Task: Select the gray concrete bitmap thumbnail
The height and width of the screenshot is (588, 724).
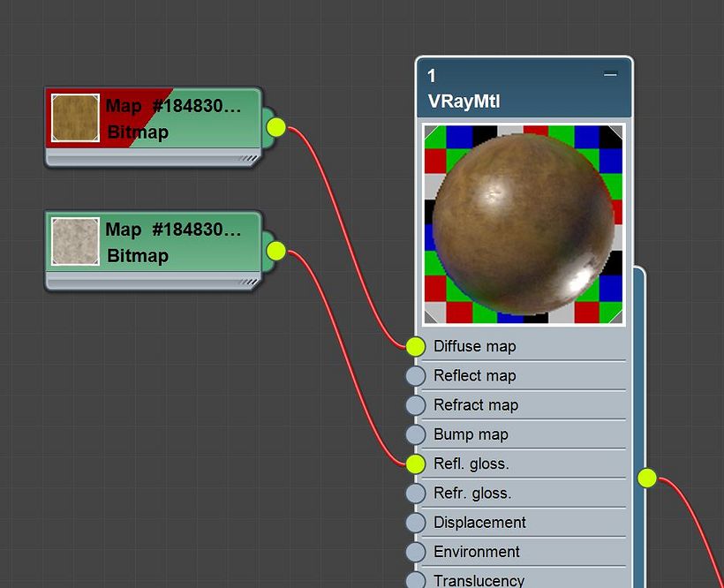Action: (x=75, y=241)
